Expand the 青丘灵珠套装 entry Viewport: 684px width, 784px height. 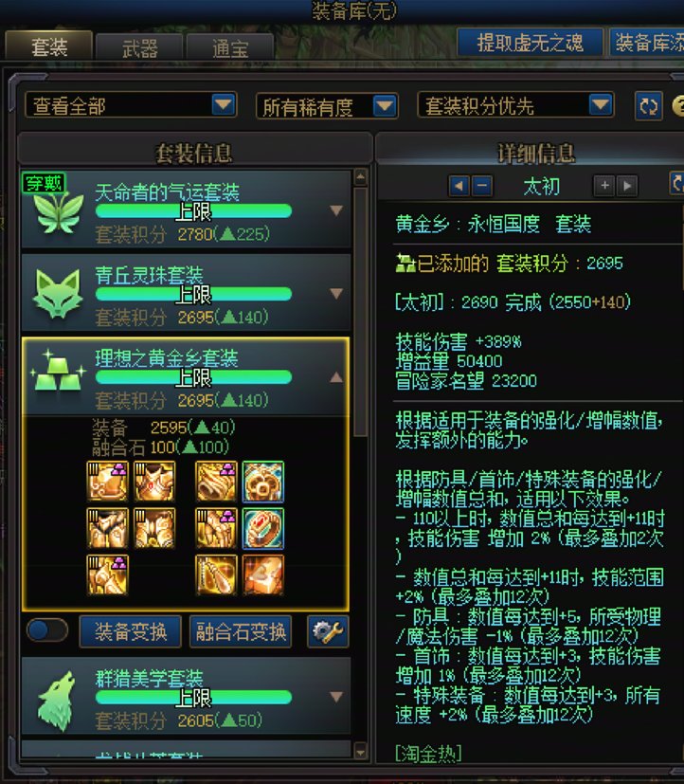coord(336,294)
